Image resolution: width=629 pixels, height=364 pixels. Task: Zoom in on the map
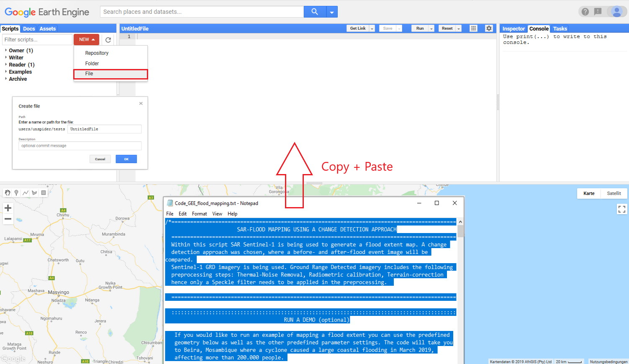(8, 208)
